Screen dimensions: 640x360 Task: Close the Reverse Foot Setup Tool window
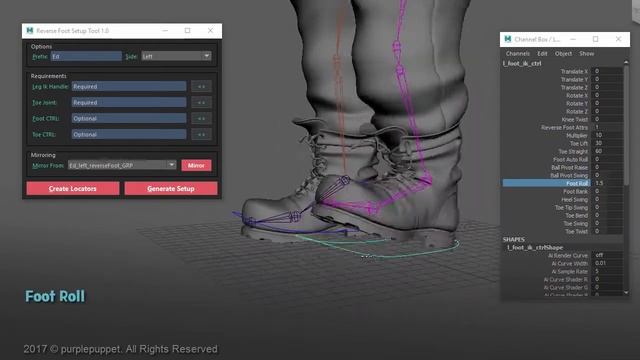(210, 31)
